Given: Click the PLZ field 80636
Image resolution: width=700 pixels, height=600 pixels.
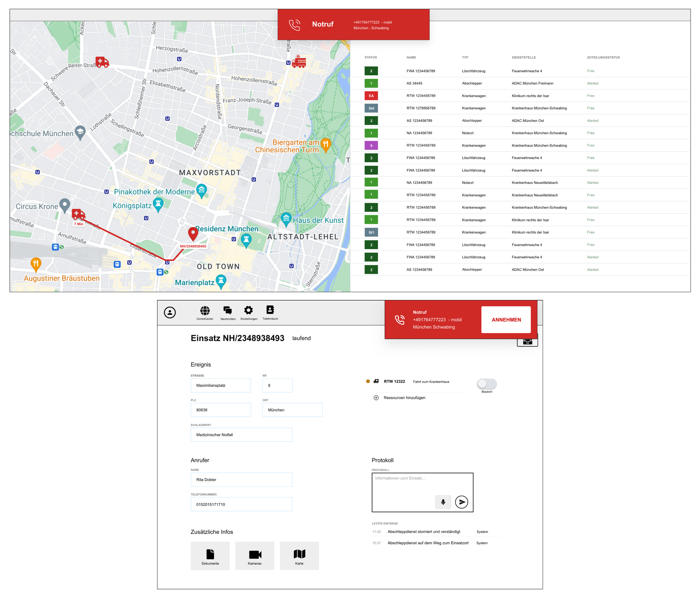Looking at the screenshot, I should [x=221, y=410].
